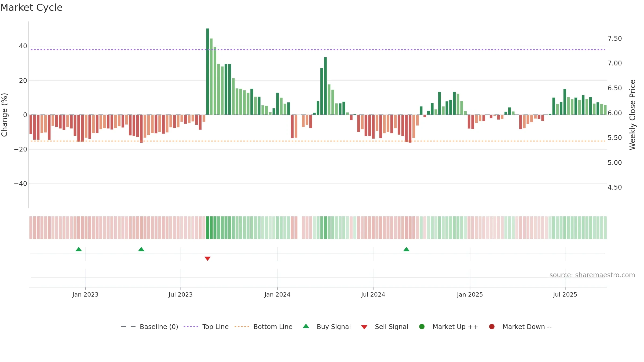Toggle Market Down -- legend entry

(520, 327)
